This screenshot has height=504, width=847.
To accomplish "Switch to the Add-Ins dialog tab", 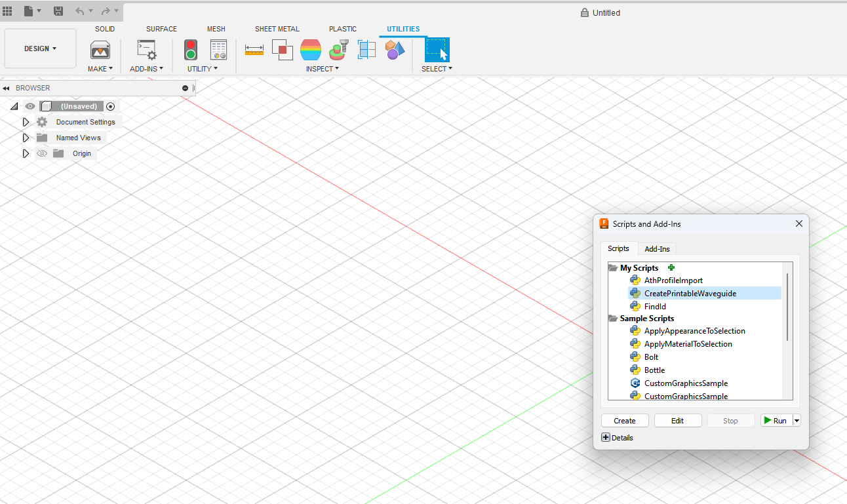I will coord(657,249).
